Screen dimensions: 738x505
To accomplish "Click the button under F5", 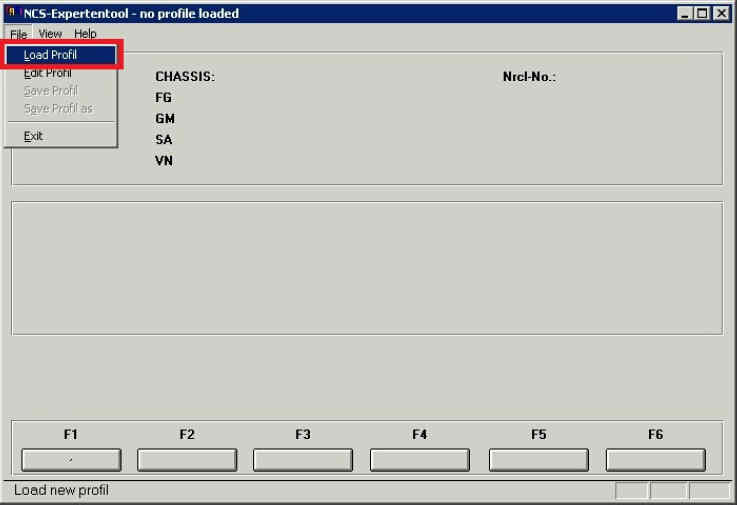I will 538,460.
